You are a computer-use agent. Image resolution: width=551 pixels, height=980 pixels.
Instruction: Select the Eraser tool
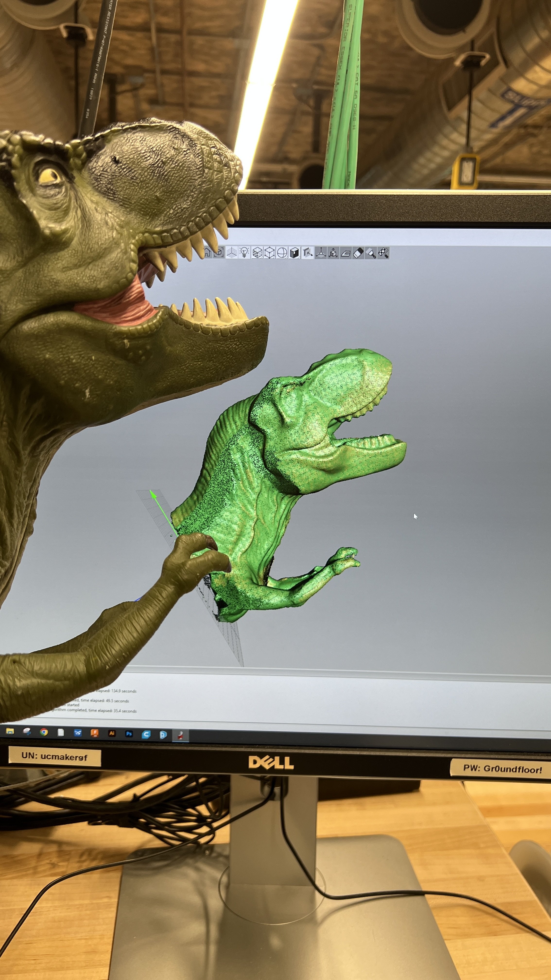[x=358, y=253]
